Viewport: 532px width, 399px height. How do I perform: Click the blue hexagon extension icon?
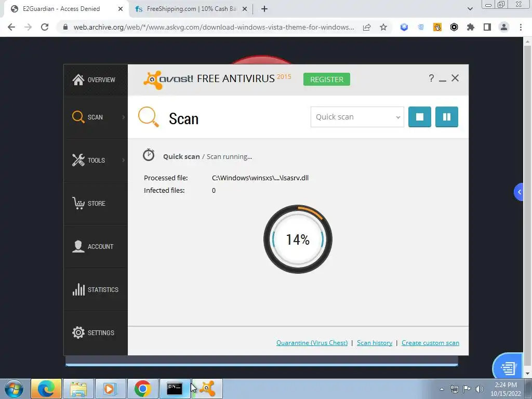404,27
